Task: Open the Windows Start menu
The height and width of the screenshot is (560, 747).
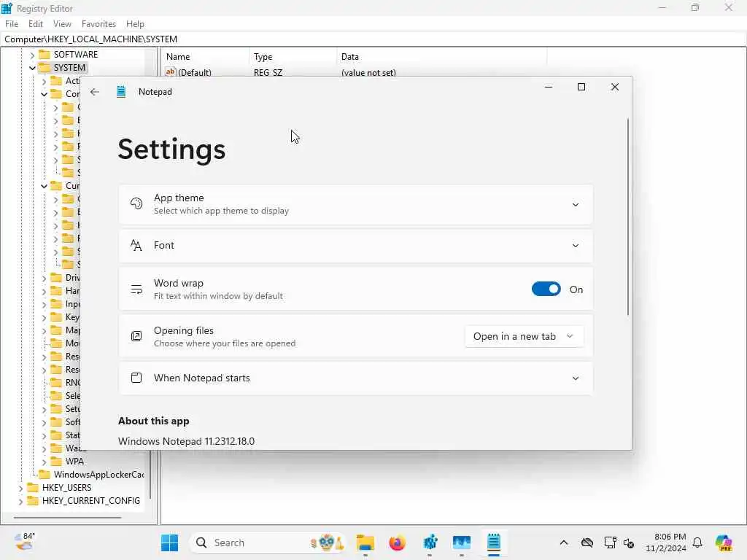Action: pos(169,542)
